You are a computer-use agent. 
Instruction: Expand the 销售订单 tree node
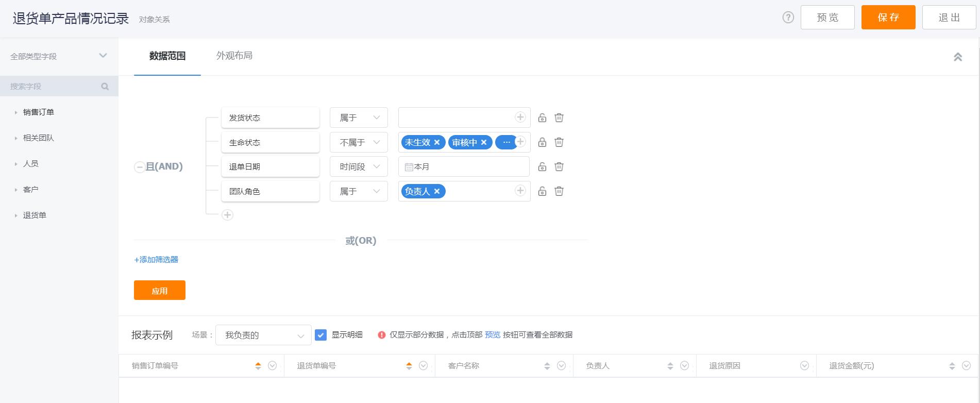coord(16,112)
